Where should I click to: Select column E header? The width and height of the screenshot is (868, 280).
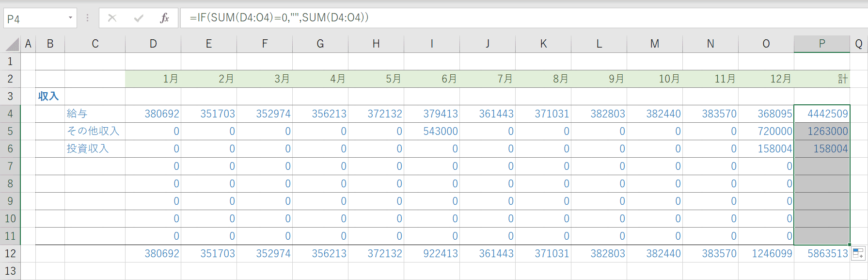[x=209, y=44]
